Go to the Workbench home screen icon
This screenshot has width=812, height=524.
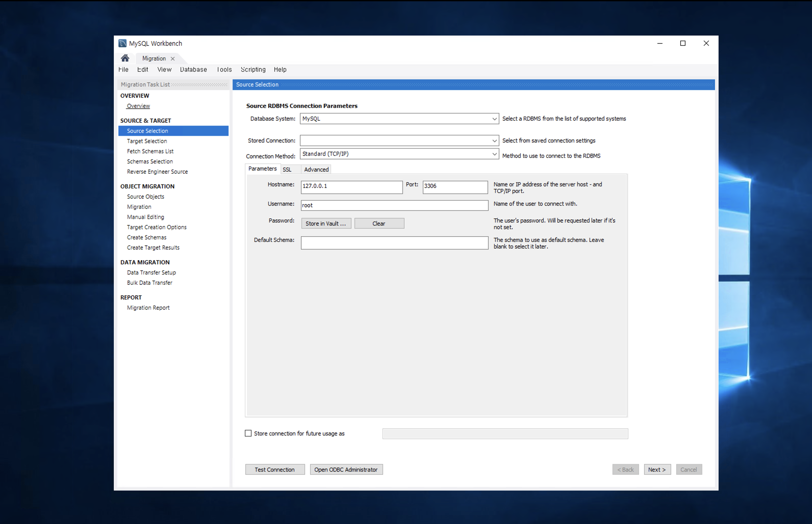tap(125, 58)
